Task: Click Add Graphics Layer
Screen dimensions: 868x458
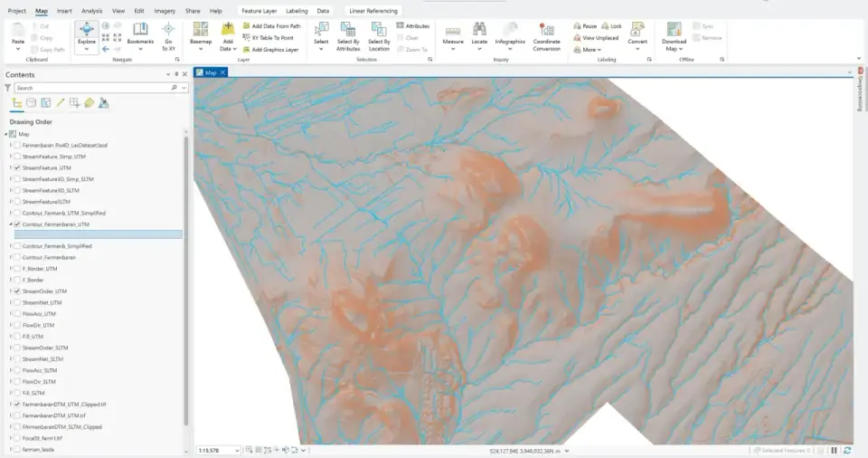Action: (x=270, y=50)
